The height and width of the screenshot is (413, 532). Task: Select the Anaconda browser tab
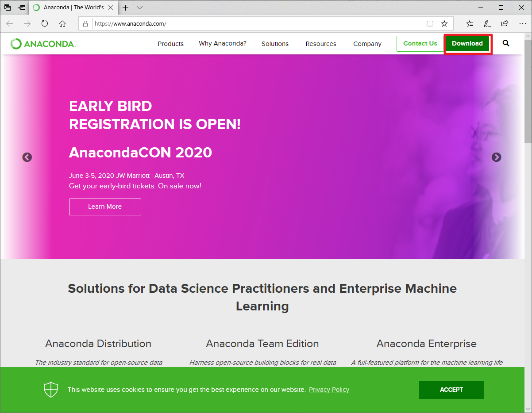pyautogui.click(x=73, y=8)
